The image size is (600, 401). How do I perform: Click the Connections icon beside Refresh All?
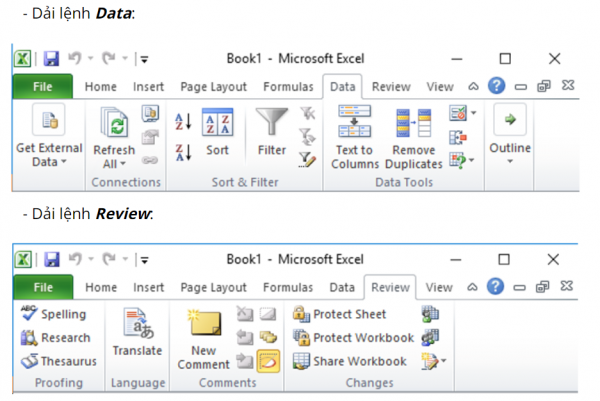[150, 114]
